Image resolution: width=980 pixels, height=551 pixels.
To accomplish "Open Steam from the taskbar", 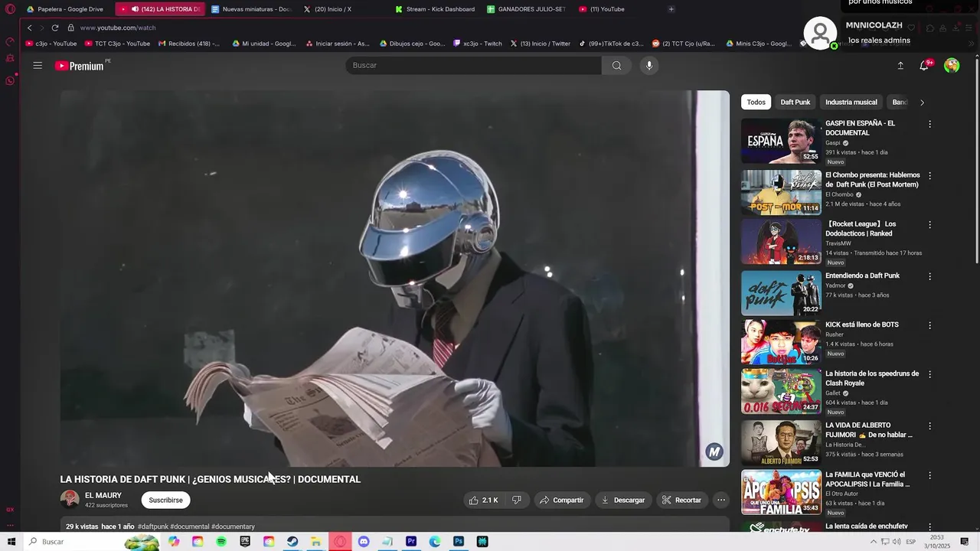I will click(292, 542).
